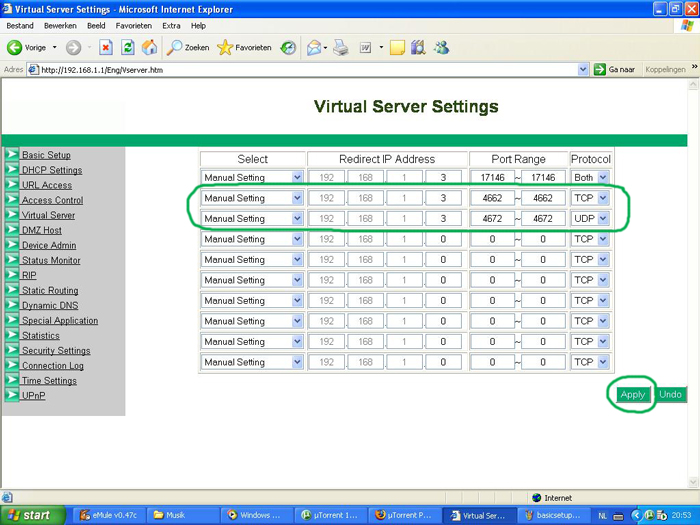This screenshot has height=525, width=700.
Task: Click the Apply button
Action: pos(633,395)
